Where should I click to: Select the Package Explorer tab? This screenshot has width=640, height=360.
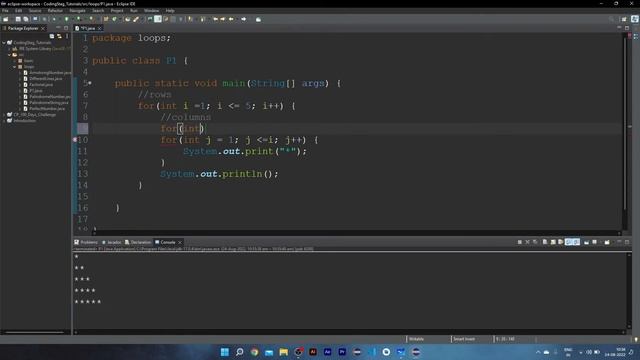(23, 28)
